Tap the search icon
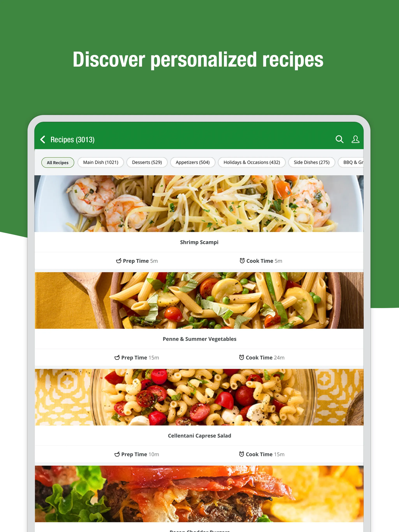 340,139
